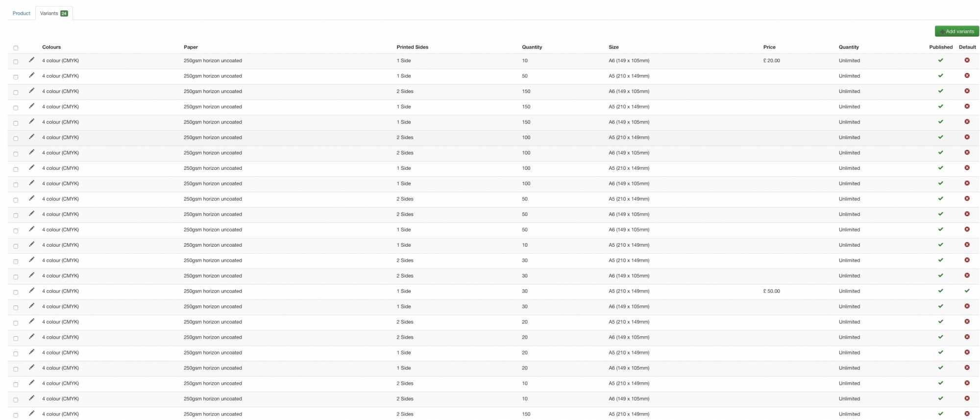Toggle published status of 2 Sides, 100, A6 row
The height and width of the screenshot is (420, 980).
[x=940, y=153]
